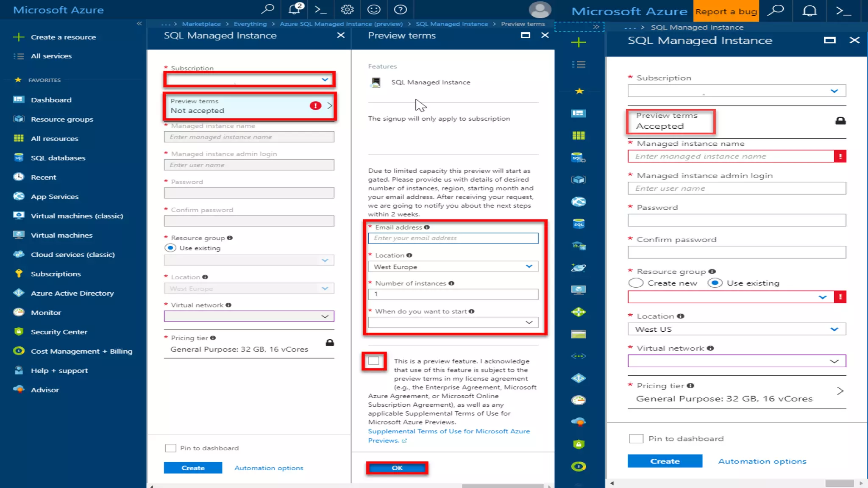Open Subscription dropdown in right blade
868x488 pixels.
click(x=737, y=91)
